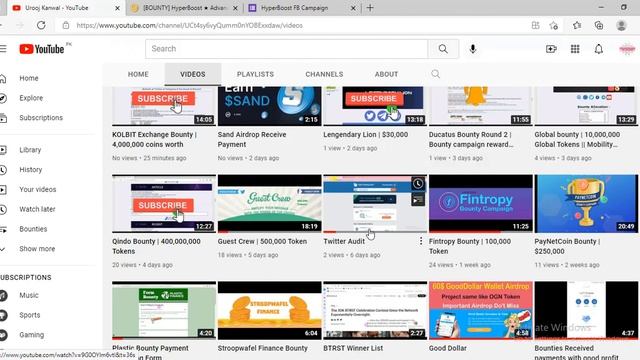Open KOLBIT Exchange Bounty video thumbnail
This screenshot has height=360, width=640.
pyautogui.click(x=164, y=106)
